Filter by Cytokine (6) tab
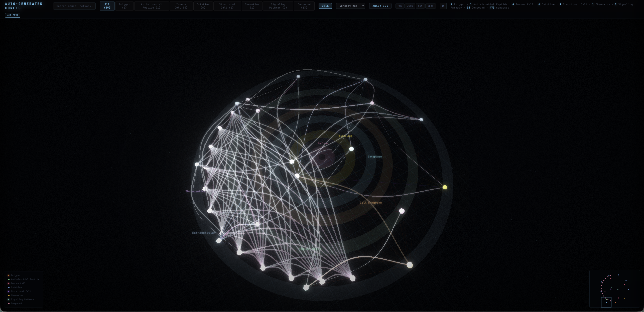 (x=203, y=6)
